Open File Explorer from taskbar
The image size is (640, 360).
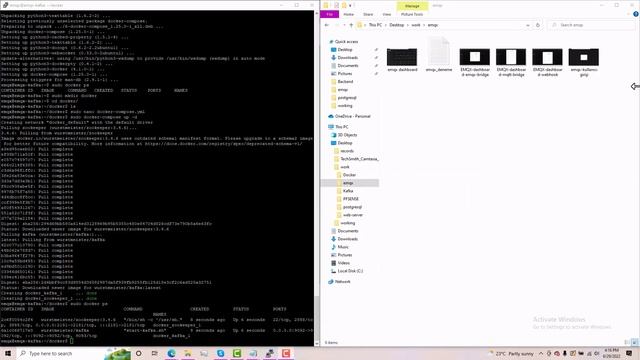pyautogui.click(x=188, y=353)
